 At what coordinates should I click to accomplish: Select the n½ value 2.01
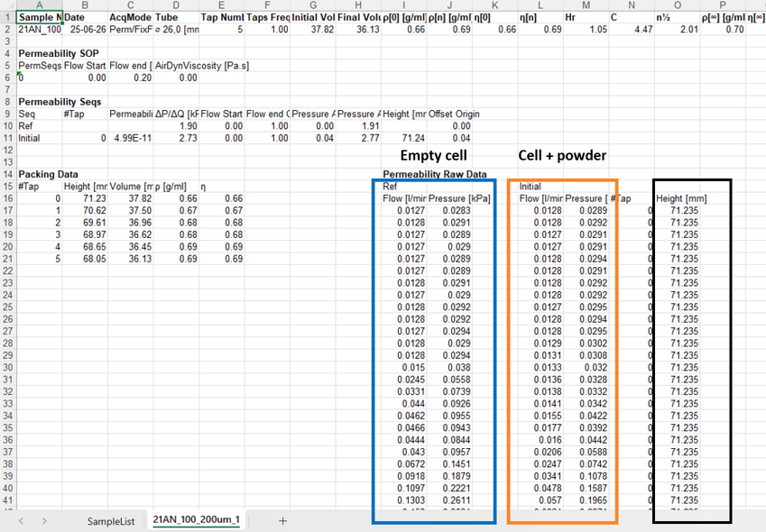click(x=677, y=29)
